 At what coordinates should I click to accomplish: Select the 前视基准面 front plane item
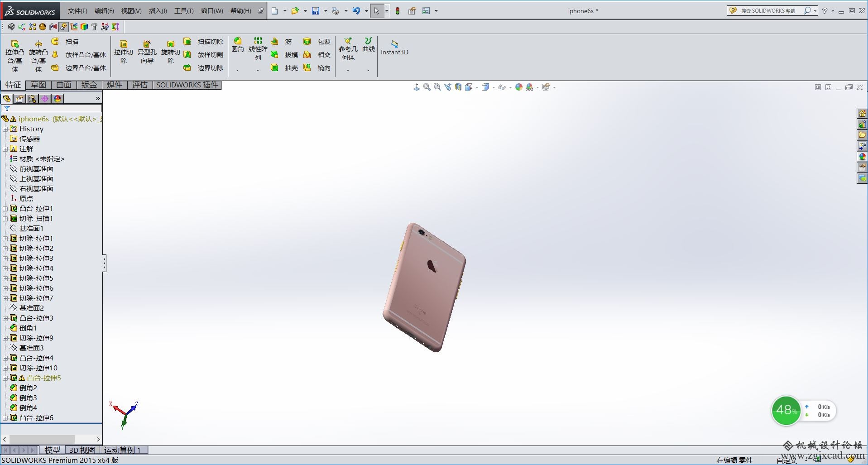click(31, 169)
